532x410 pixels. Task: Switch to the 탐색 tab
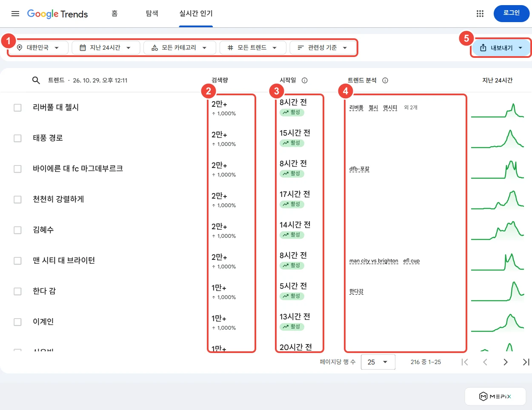[152, 14]
